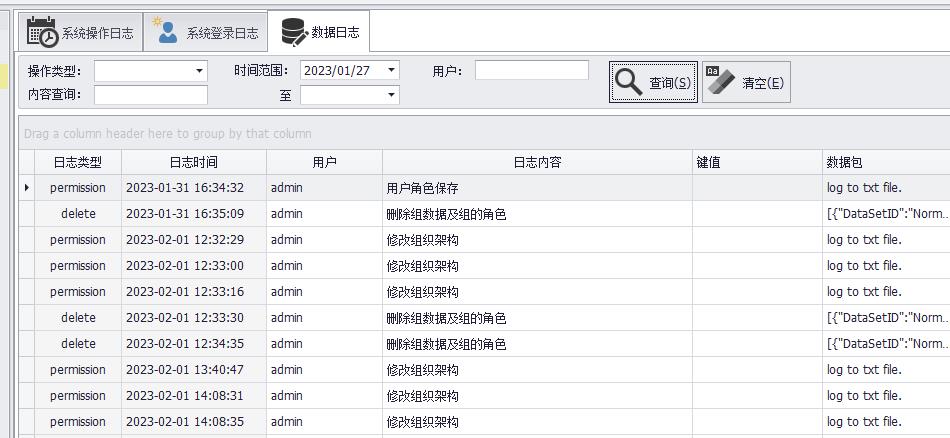Focus the 内容查询 input field
This screenshot has height=438, width=950.
click(x=150, y=95)
